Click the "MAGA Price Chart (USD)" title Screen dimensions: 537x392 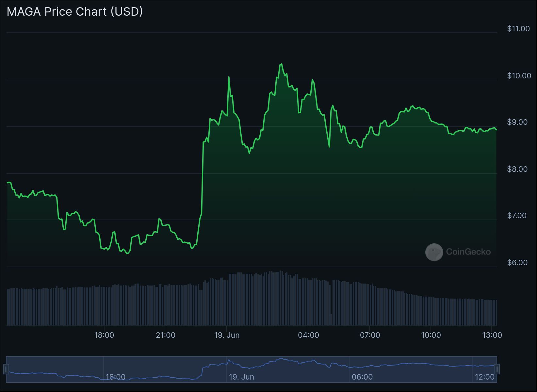(75, 12)
